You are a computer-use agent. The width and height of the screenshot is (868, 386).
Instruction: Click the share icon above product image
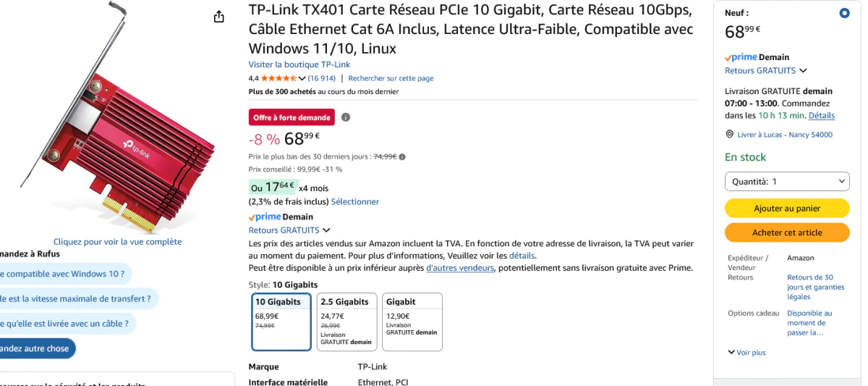(x=219, y=17)
